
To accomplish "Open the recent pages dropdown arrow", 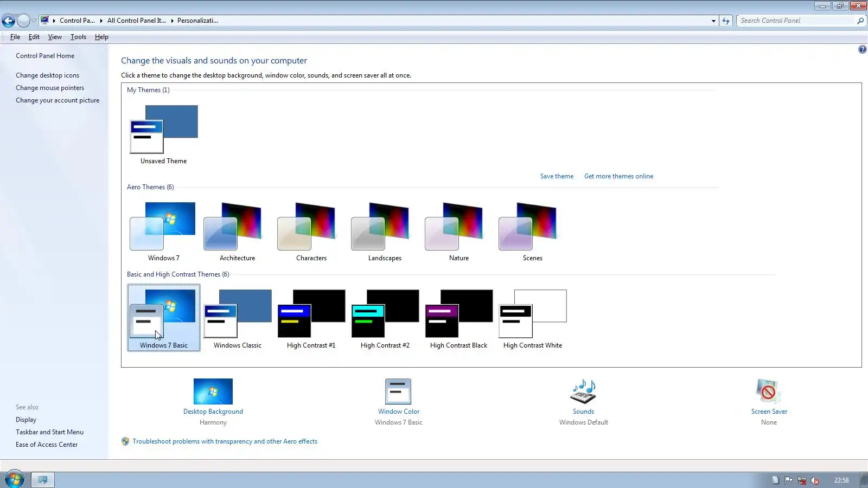I will [x=34, y=21].
